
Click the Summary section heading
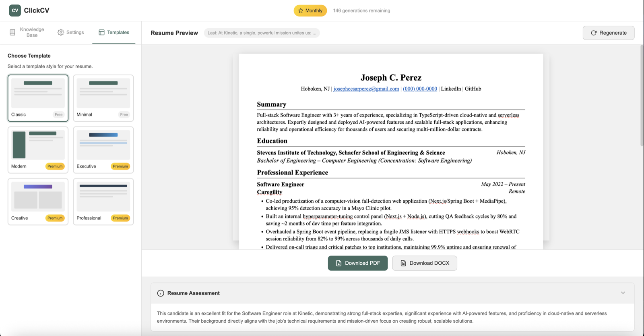[272, 104]
